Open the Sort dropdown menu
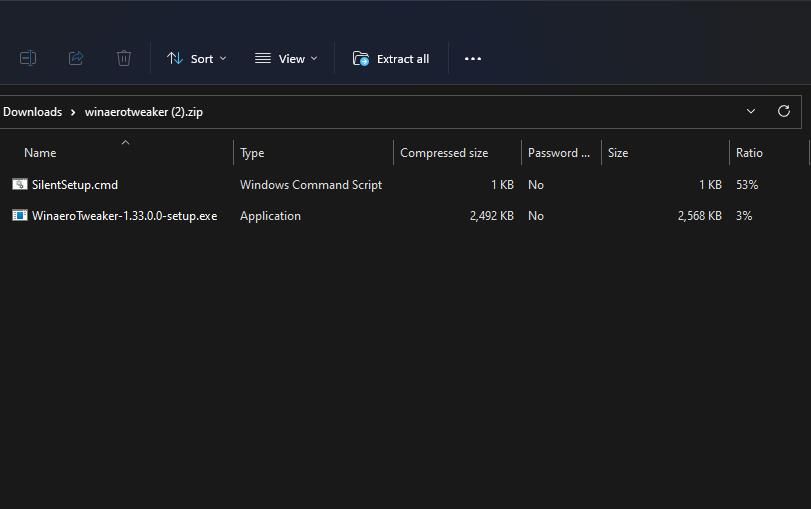Image resolution: width=811 pixels, height=509 pixels. [x=196, y=59]
